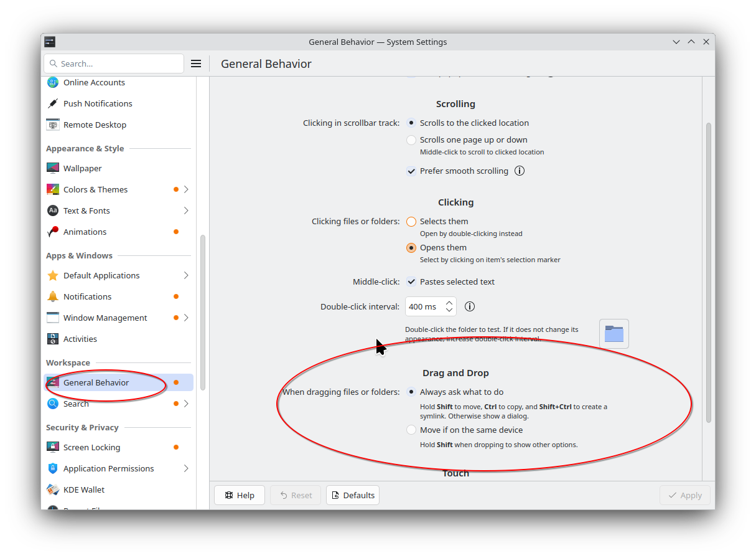756x558 pixels.
Task: Expand Application Permissions arrow
Action: coord(186,468)
